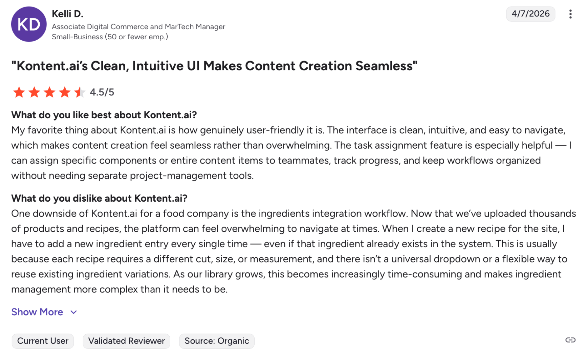Click the first rating star
The image size is (588, 364).
19,92
